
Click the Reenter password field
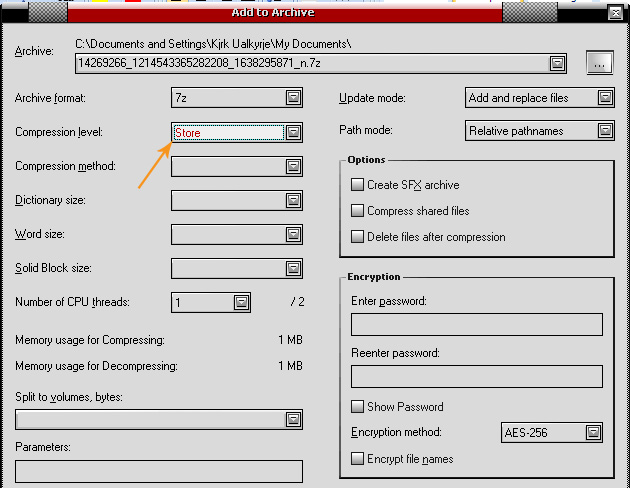pos(476,376)
